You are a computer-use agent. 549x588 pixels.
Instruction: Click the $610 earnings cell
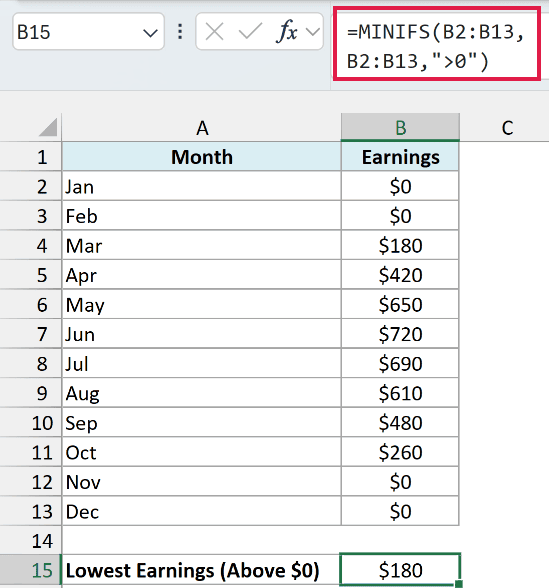[400, 393]
